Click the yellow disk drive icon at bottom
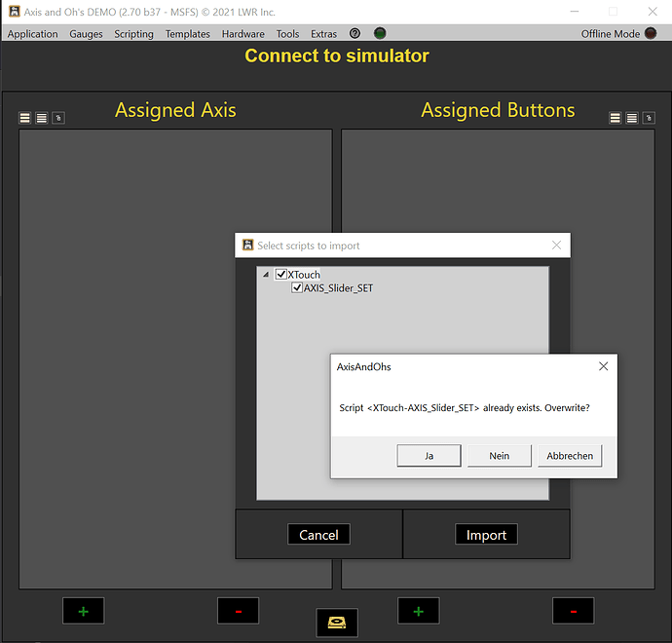Viewport: 672px width, 643px height. (336, 623)
